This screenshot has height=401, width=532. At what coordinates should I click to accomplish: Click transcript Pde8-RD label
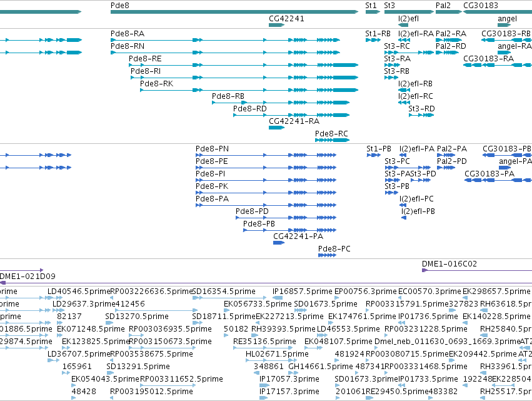pyautogui.click(x=249, y=109)
